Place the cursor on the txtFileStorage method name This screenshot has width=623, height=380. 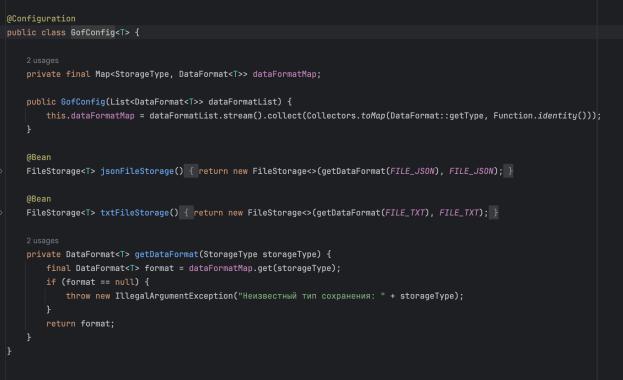pyautogui.click(x=135, y=213)
